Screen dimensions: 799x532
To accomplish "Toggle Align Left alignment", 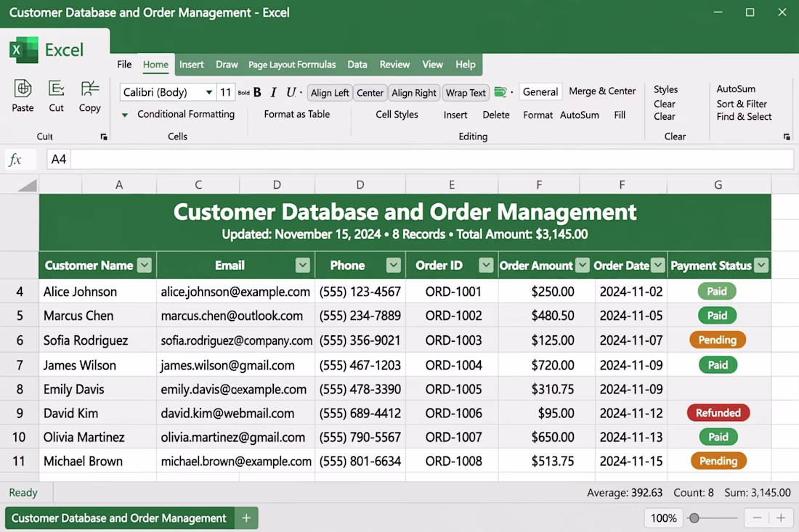I will pos(330,93).
